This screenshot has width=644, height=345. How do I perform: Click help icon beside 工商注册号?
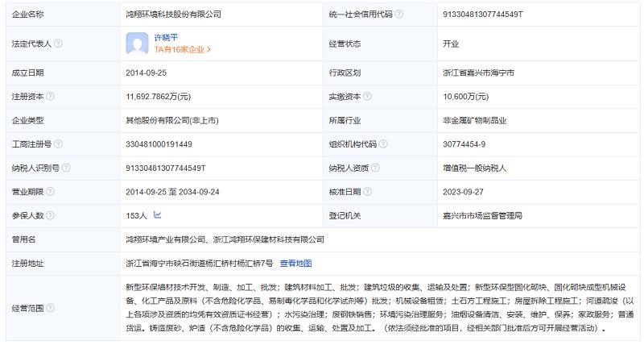(58, 144)
